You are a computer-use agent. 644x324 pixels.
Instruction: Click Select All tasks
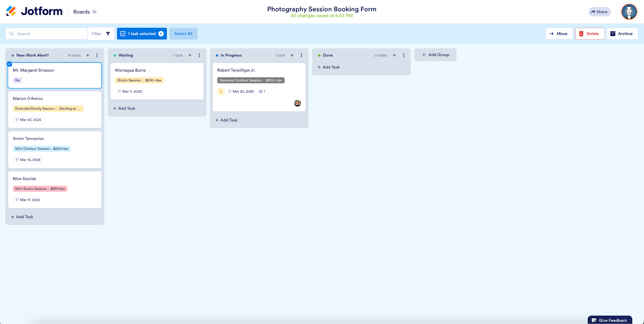[x=183, y=34]
